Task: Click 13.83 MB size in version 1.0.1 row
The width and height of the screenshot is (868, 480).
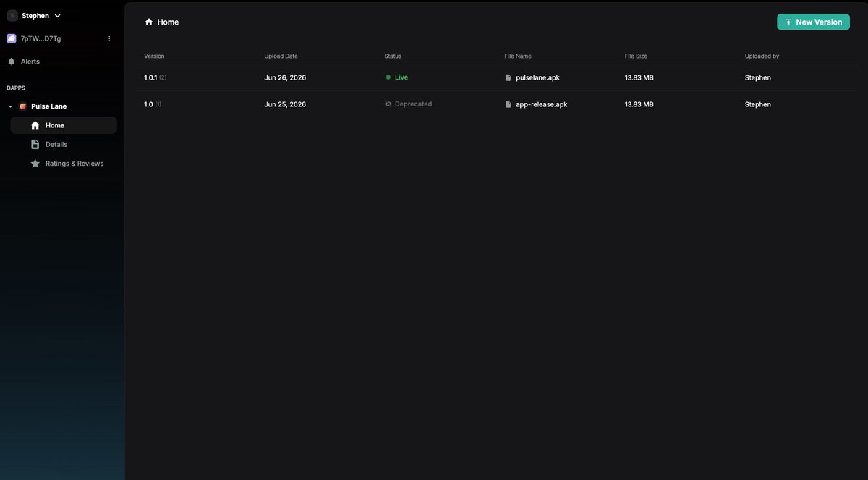Action: pyautogui.click(x=639, y=77)
